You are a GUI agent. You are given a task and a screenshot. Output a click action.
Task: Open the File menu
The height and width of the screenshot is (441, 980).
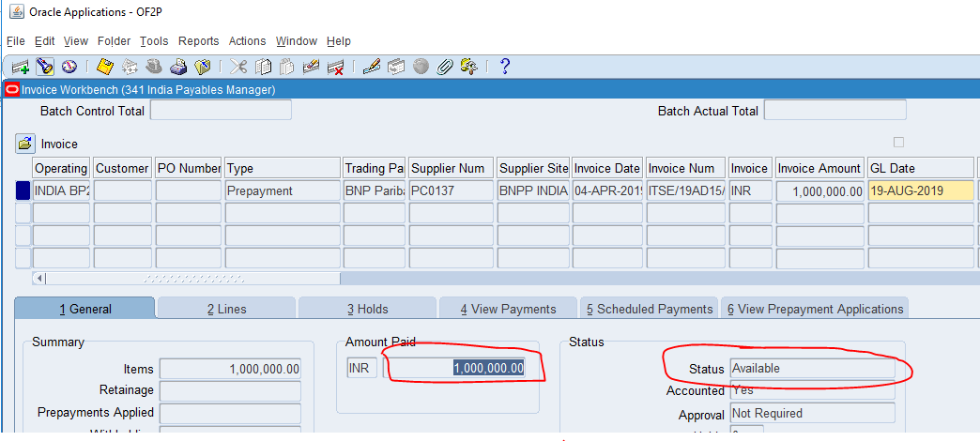16,41
